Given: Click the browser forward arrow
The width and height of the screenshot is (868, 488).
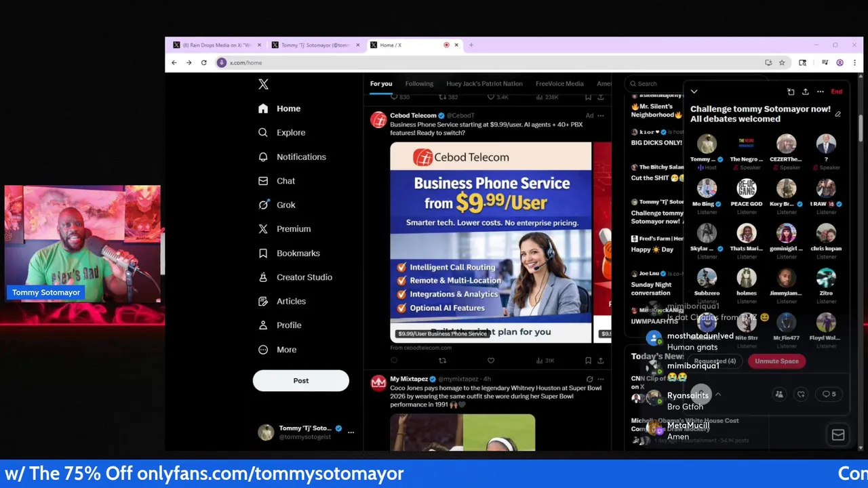Looking at the screenshot, I should 189,62.
